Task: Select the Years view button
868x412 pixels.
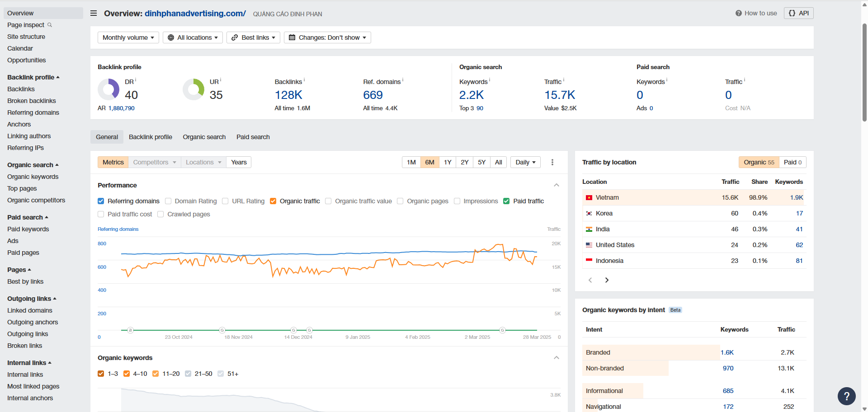Action: coord(239,162)
